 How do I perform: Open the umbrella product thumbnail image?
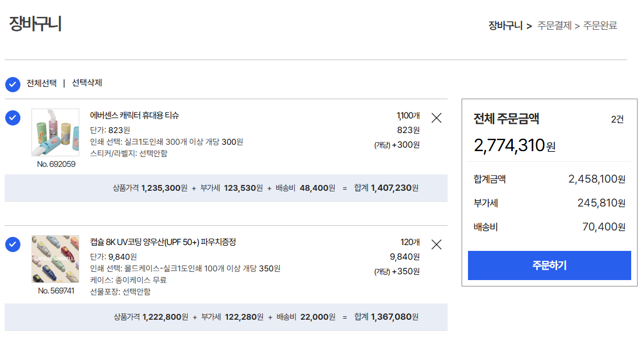pos(55,259)
